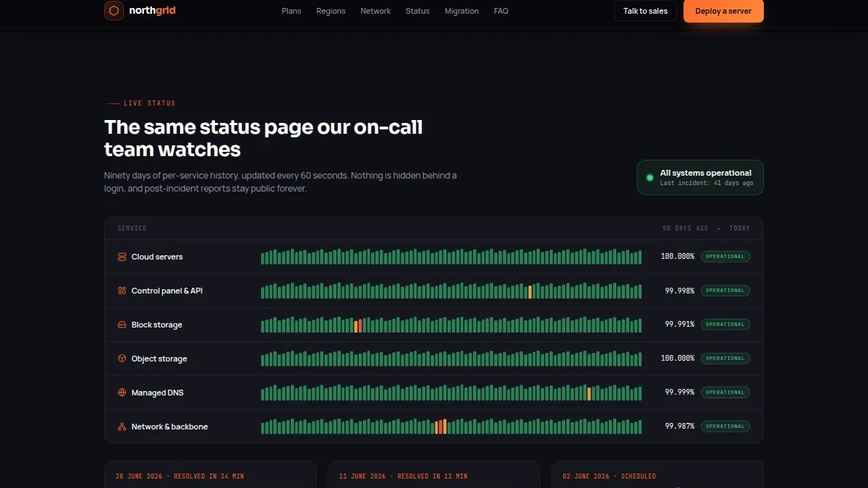Click the green All systems operational dot

650,177
